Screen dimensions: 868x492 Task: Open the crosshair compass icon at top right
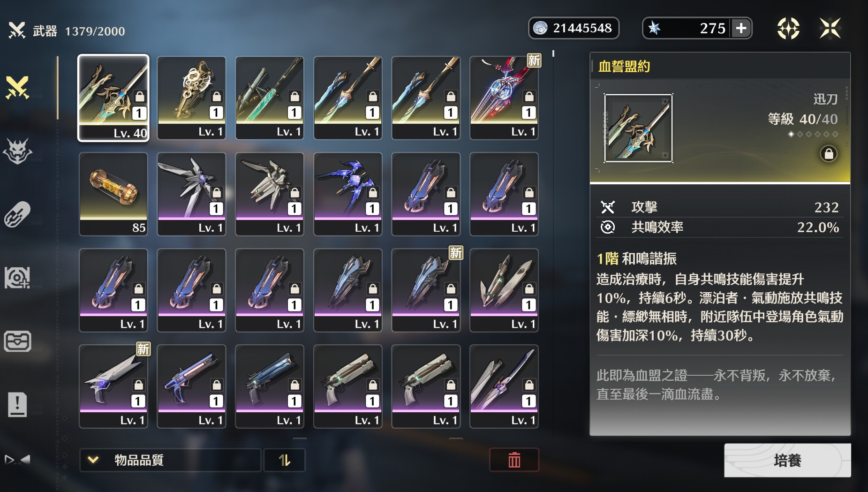pos(788,28)
